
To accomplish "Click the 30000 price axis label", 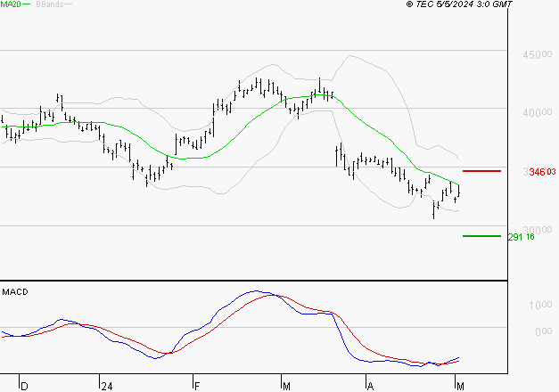I will pos(538,229).
